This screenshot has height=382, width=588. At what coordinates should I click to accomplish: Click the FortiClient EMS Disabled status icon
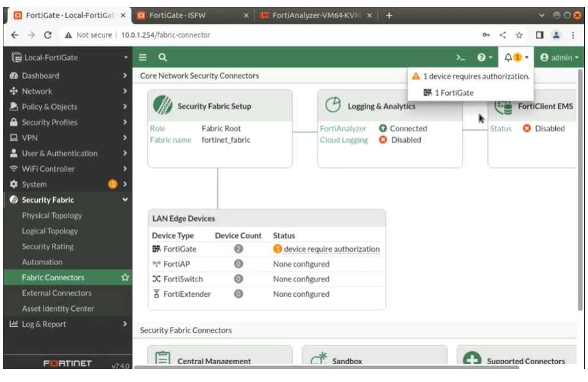(x=527, y=128)
